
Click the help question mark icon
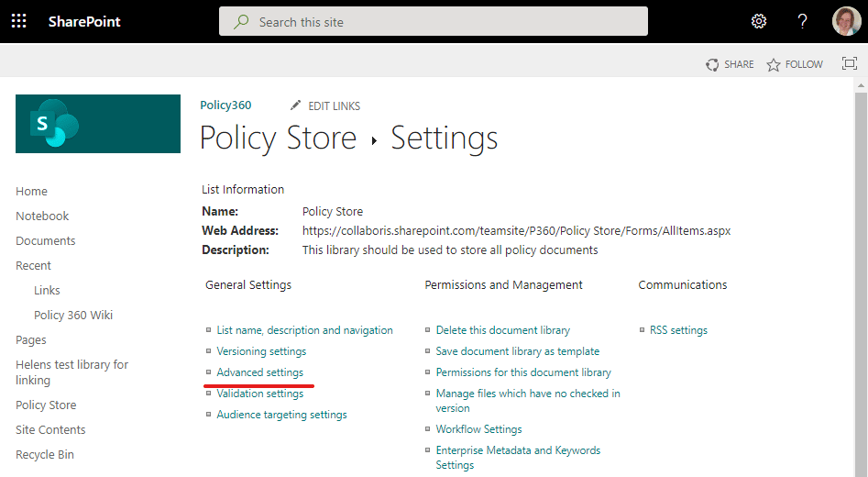802,21
